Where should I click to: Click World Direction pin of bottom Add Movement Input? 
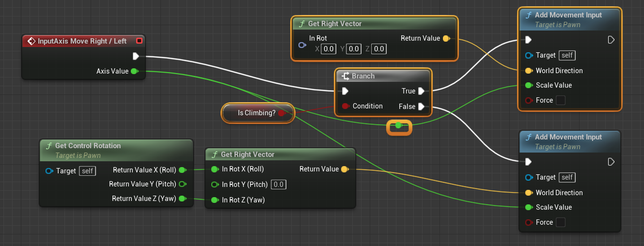(x=529, y=193)
